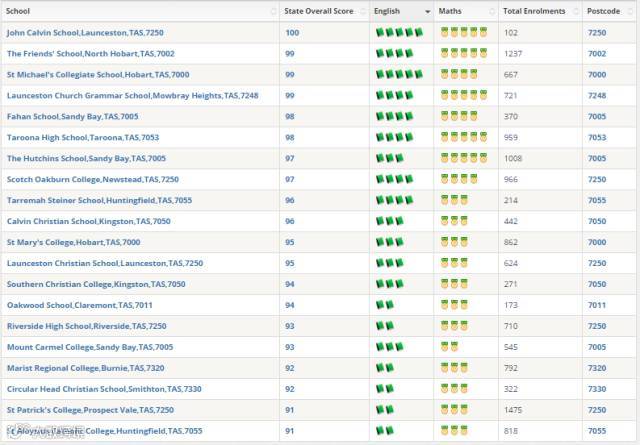Click postcode 7320 in Marist Regional row
This screenshot has height=445, width=640.
coord(597,368)
